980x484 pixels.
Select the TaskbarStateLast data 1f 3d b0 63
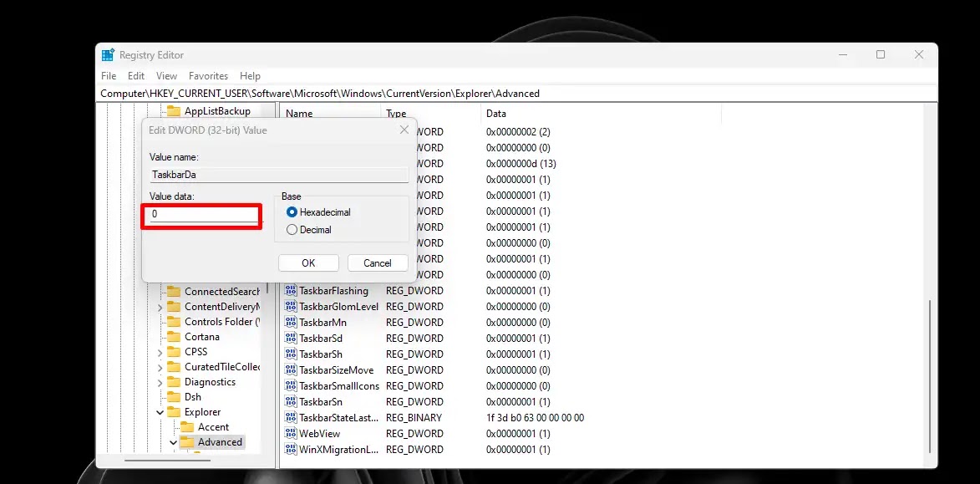[535, 418]
